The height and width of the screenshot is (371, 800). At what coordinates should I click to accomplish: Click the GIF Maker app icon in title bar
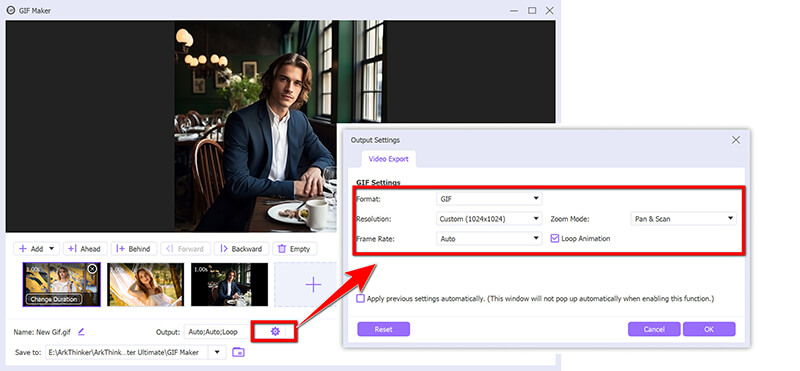pyautogui.click(x=10, y=10)
